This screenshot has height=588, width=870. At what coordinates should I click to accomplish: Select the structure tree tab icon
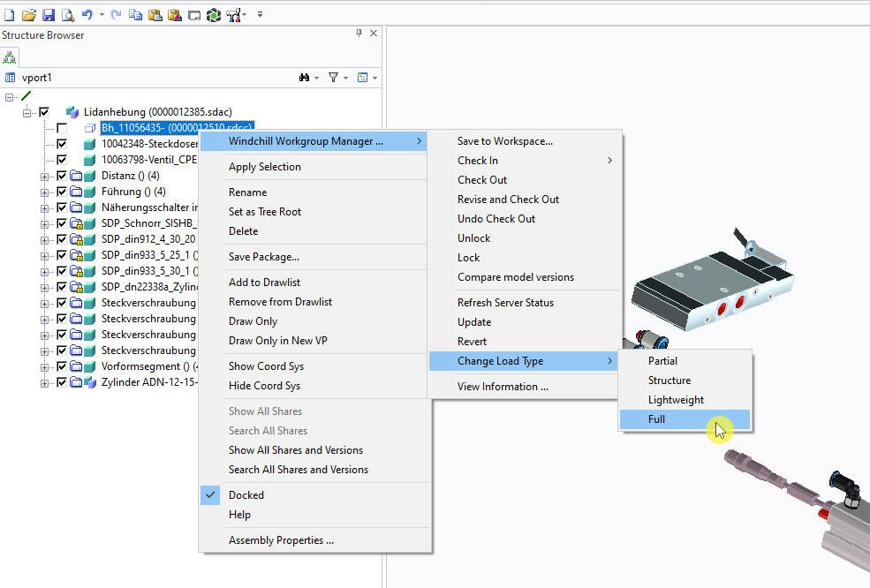(x=10, y=57)
